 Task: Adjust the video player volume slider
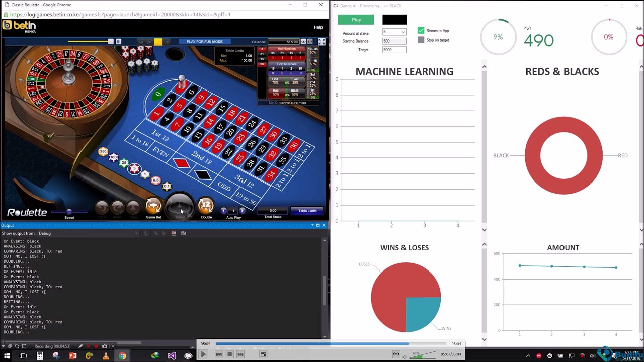point(422,355)
